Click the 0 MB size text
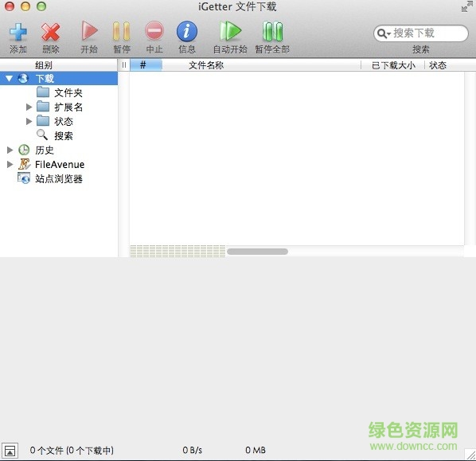The image size is (476, 461). tap(256, 450)
